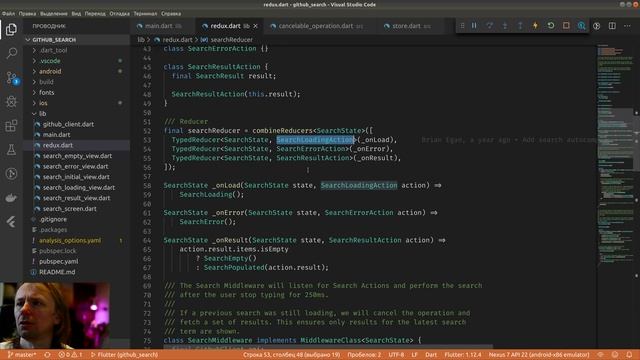Change LF line ending in status bar
This screenshot has height=360, width=640.
414,355
